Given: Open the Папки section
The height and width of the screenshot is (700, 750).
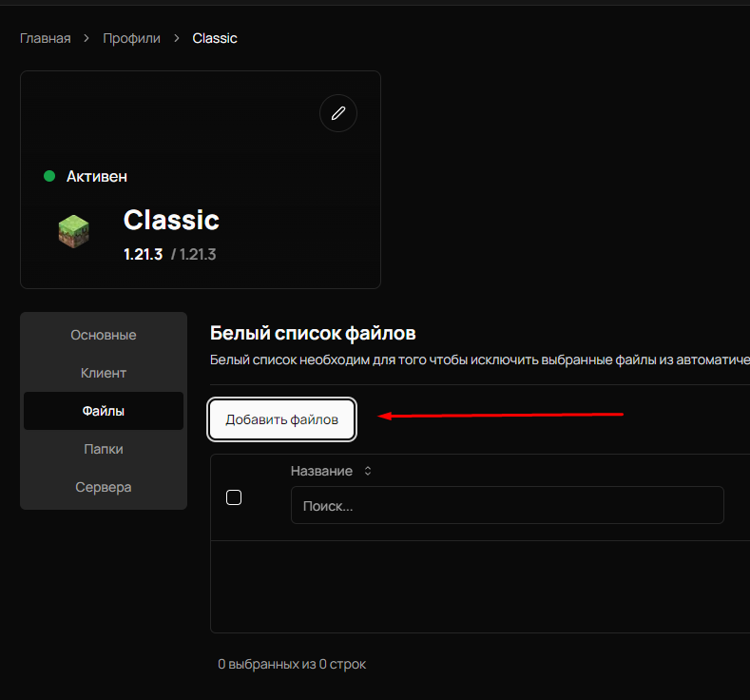Looking at the screenshot, I should pyautogui.click(x=104, y=449).
